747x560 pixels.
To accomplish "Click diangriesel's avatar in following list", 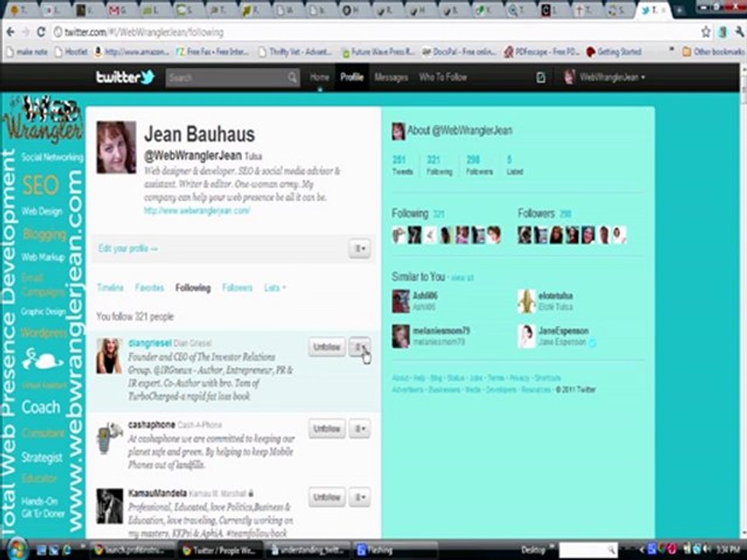I will tap(109, 356).
